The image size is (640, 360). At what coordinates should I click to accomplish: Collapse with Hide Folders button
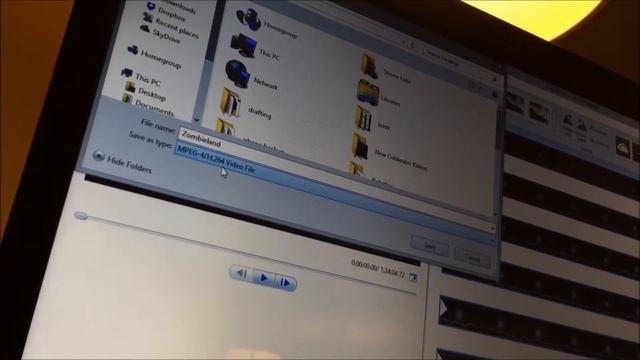(x=122, y=162)
